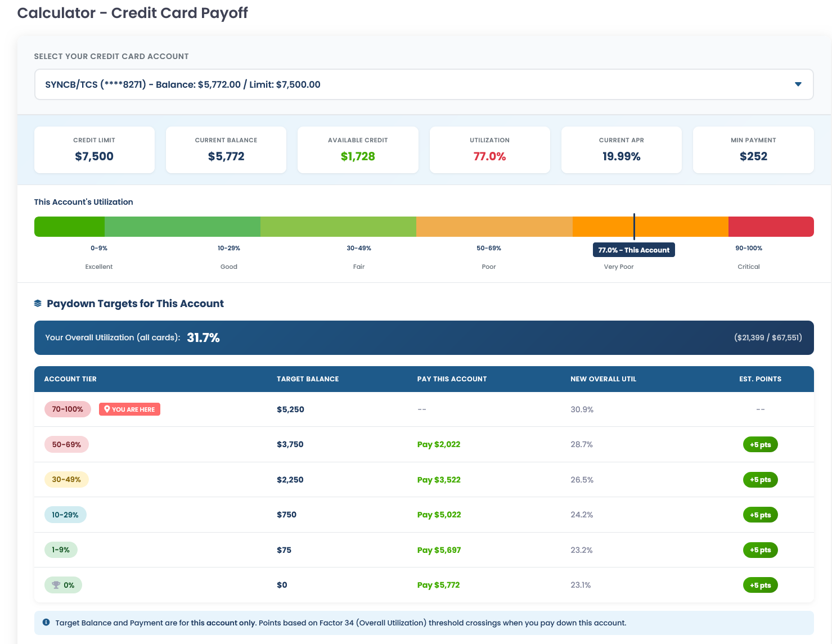Select the 50-69% account tier pill
This screenshot has width=832, height=644.
tap(66, 444)
